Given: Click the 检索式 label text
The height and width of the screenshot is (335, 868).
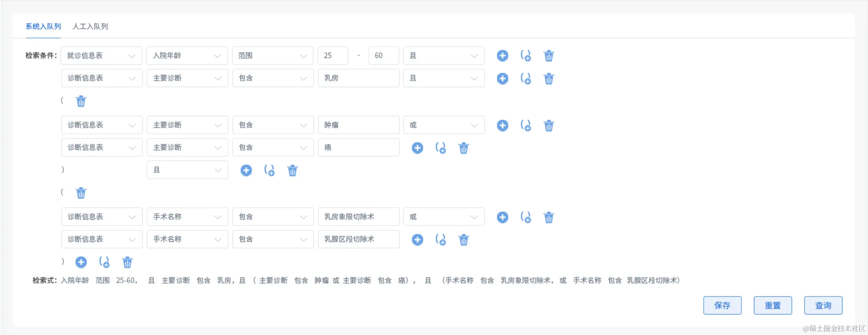Looking at the screenshot, I should point(45,280).
